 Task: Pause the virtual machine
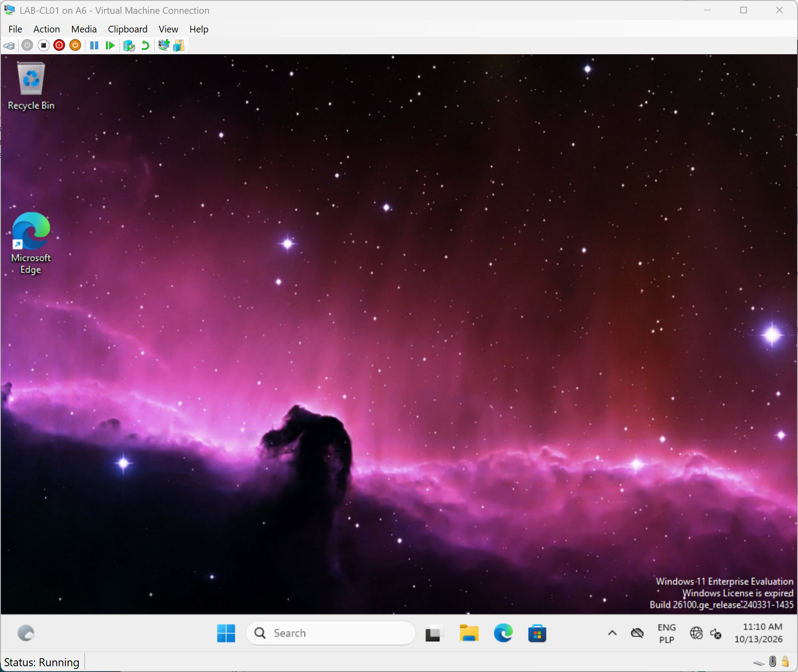pos(94,45)
